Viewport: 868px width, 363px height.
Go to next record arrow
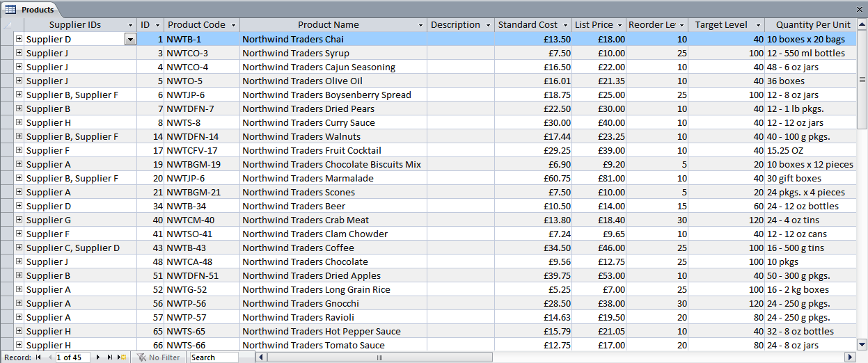[98, 357]
